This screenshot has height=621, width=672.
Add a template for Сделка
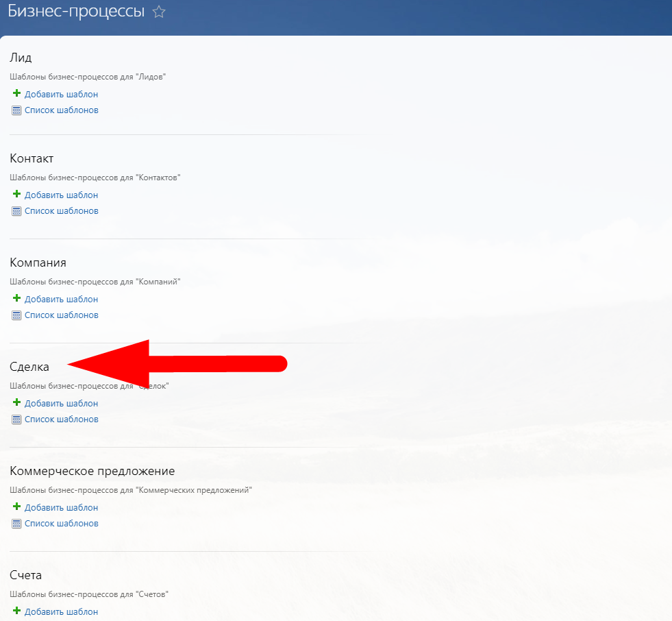[61, 404]
